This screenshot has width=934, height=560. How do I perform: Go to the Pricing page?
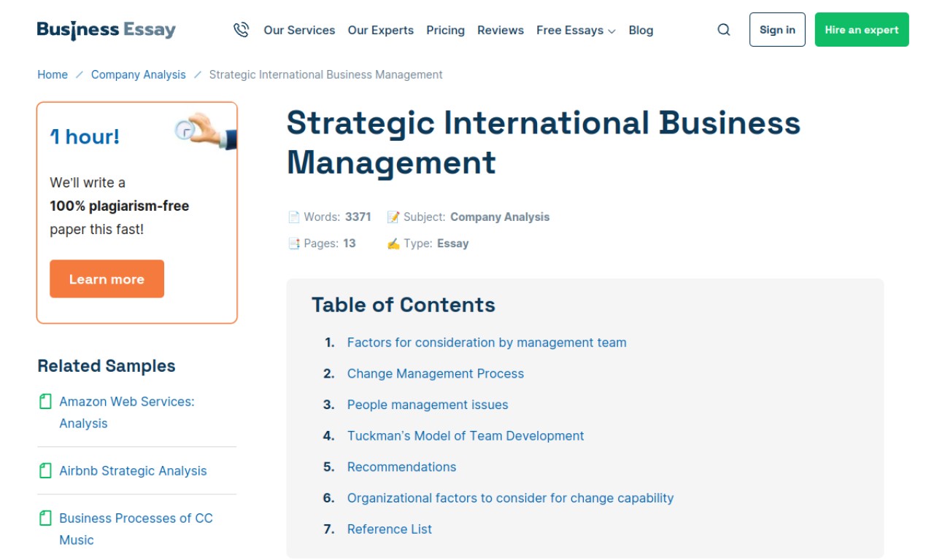tap(445, 31)
